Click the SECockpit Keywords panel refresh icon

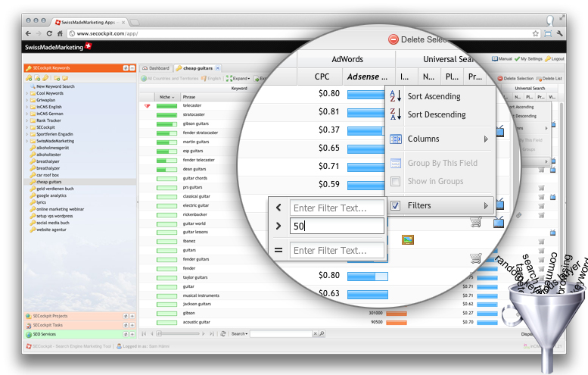click(x=126, y=68)
